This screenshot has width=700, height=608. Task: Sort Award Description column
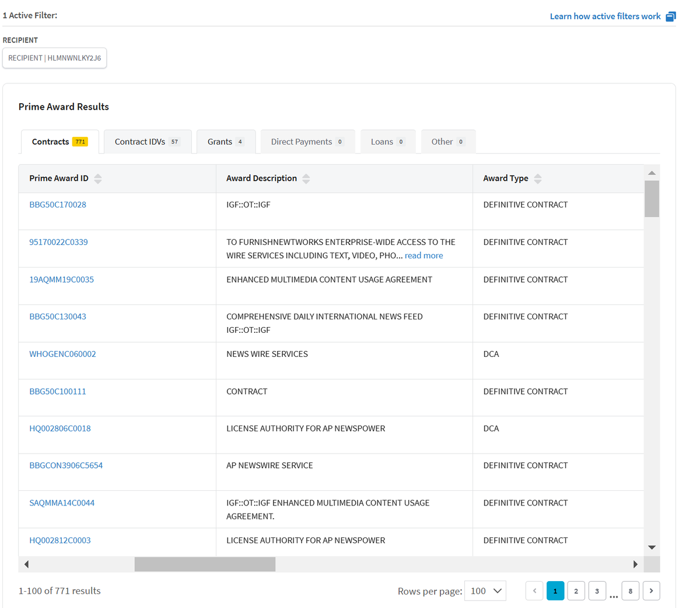click(x=306, y=178)
